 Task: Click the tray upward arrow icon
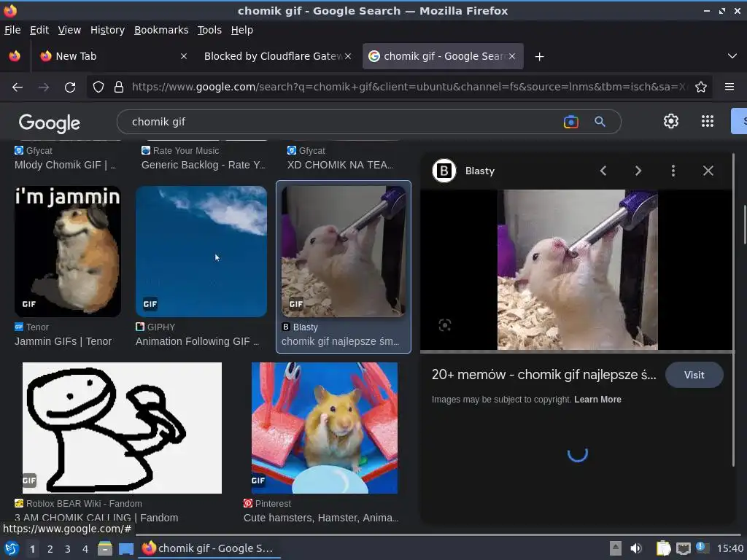(616, 548)
